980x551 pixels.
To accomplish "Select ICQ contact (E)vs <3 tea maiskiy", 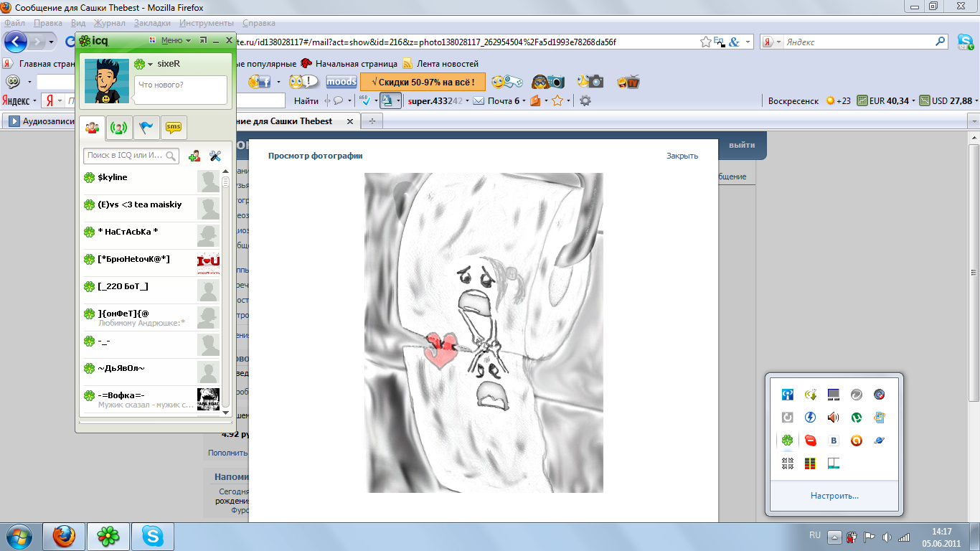I will [151, 208].
